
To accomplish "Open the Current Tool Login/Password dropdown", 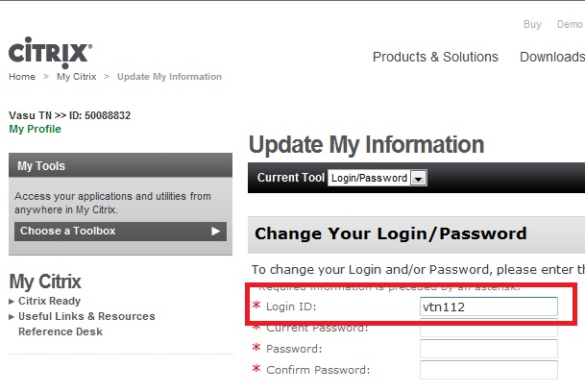I will click(x=418, y=178).
